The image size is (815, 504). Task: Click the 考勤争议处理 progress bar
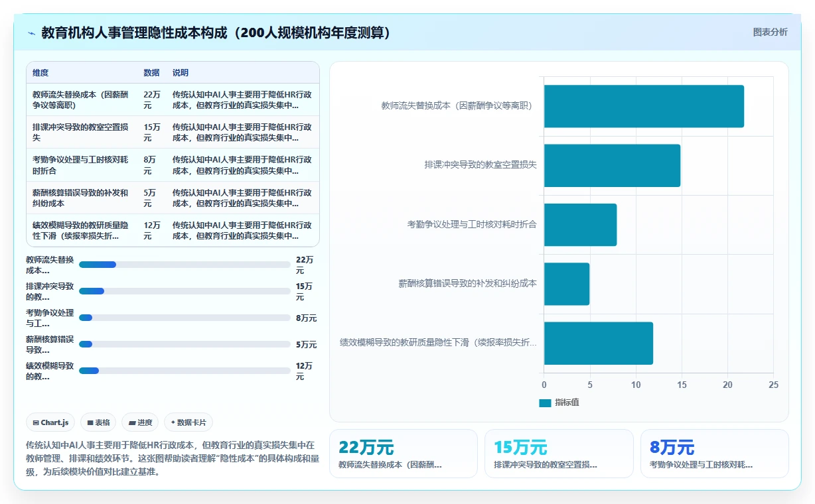(185, 318)
